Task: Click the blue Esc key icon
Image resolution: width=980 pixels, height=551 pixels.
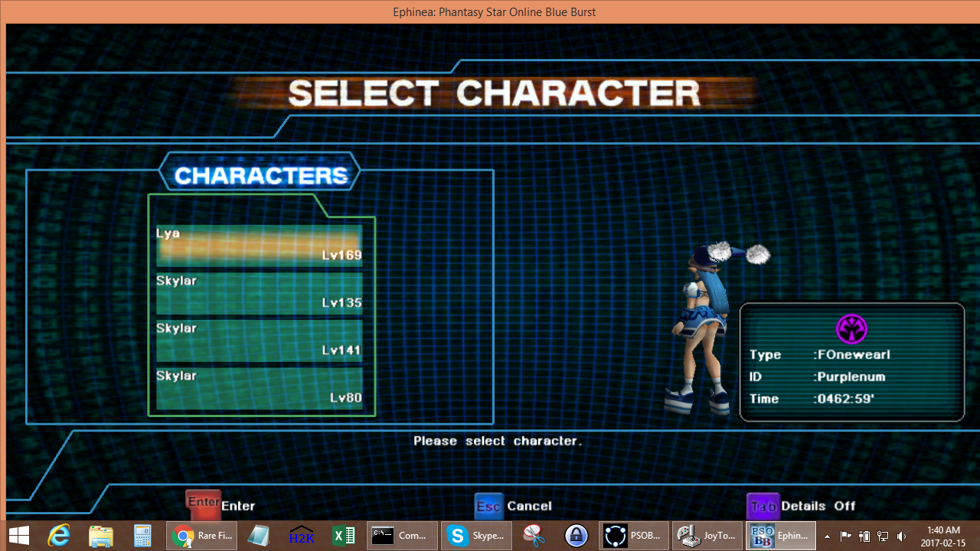Action: point(488,506)
